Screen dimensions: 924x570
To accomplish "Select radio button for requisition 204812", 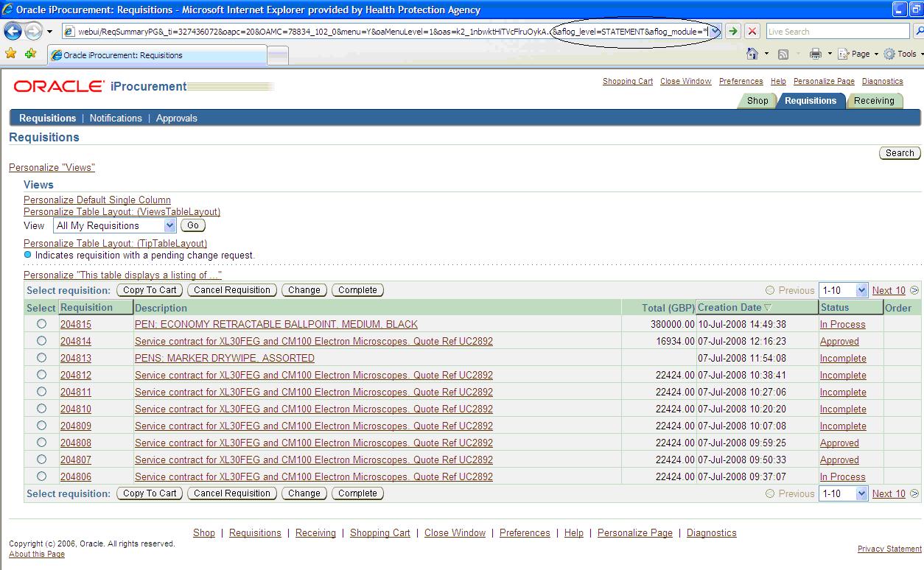I will [x=41, y=375].
